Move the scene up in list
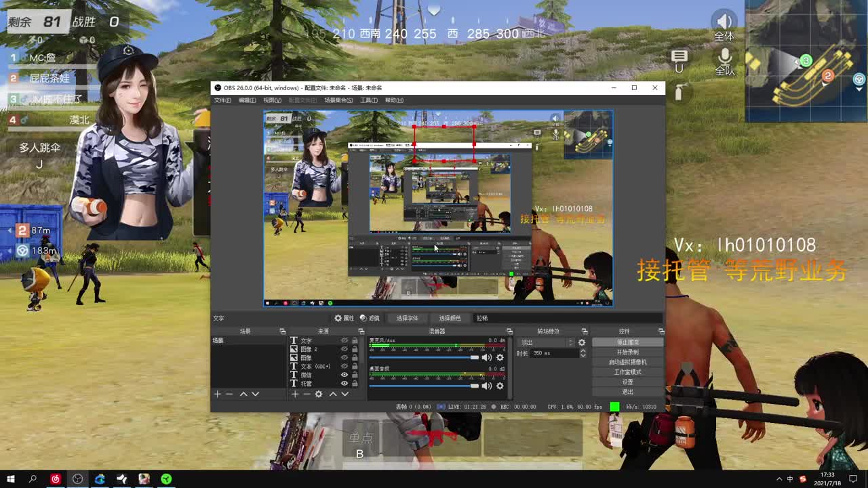This screenshot has height=488, width=868. tap(243, 394)
